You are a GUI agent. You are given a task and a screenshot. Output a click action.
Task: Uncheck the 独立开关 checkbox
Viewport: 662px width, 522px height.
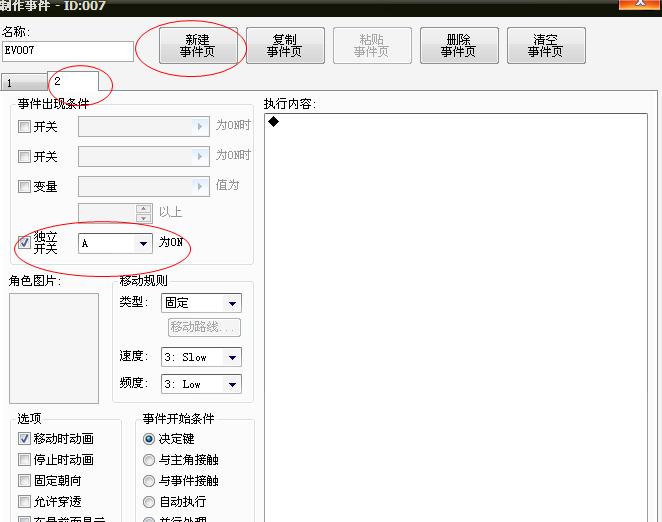(x=24, y=242)
